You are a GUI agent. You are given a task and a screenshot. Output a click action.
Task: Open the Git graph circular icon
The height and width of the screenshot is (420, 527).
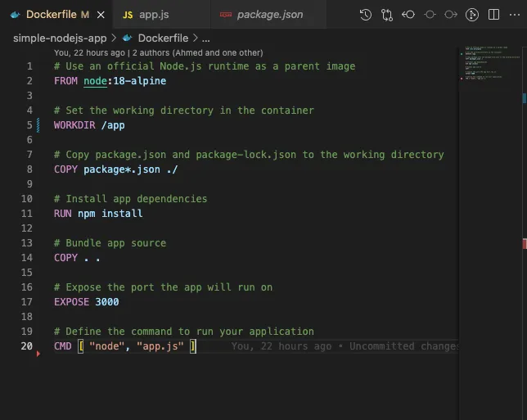pos(472,15)
